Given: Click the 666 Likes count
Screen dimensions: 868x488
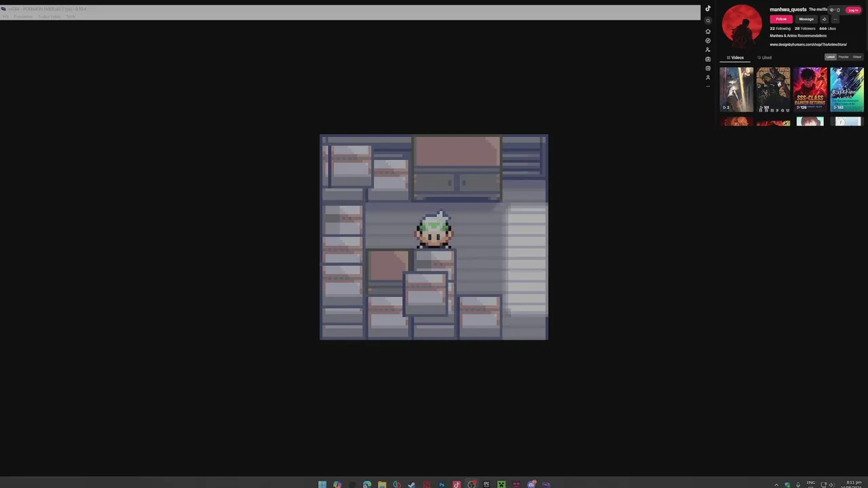Looking at the screenshot, I should pos(827,28).
